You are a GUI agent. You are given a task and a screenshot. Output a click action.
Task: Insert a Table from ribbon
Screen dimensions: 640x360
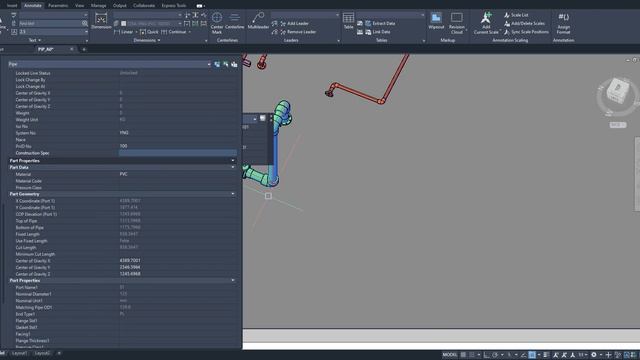pos(348,21)
